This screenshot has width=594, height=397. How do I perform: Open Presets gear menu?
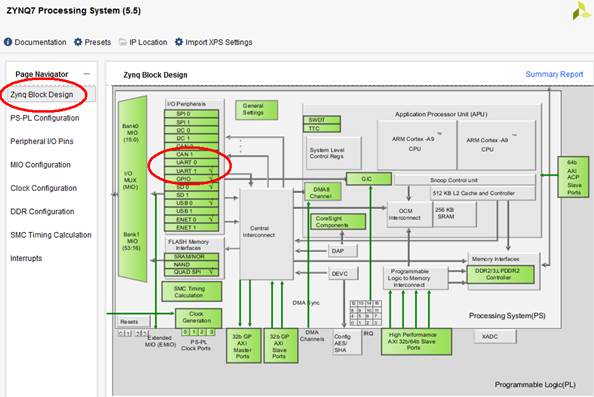78,42
